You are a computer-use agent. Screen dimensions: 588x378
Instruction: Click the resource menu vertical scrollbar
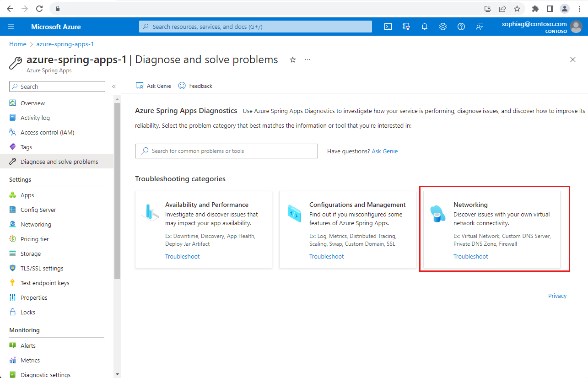[x=118, y=191]
